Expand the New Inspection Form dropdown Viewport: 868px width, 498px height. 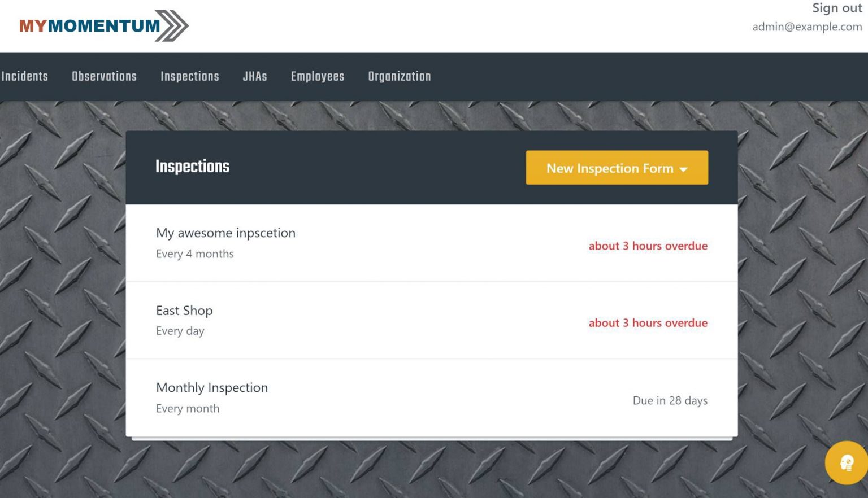617,168
